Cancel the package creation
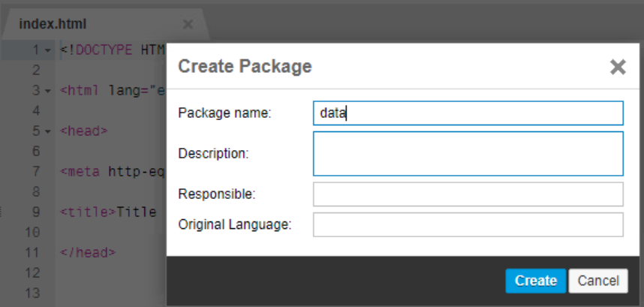The image size is (644, 307). 598,281
